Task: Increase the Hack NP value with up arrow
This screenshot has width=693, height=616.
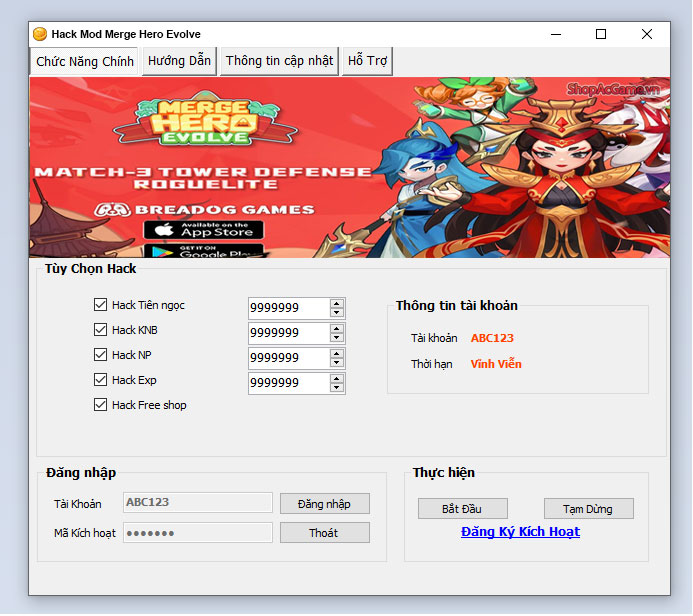Action: point(337,354)
